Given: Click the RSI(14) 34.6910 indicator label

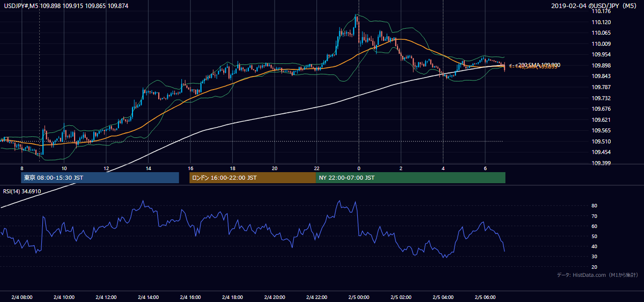Looking at the screenshot, I should pyautogui.click(x=22, y=191).
